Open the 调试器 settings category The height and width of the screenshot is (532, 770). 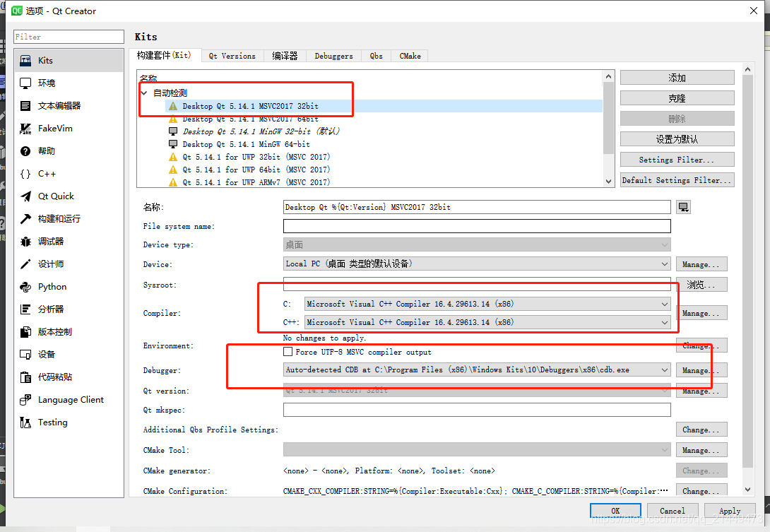point(69,241)
